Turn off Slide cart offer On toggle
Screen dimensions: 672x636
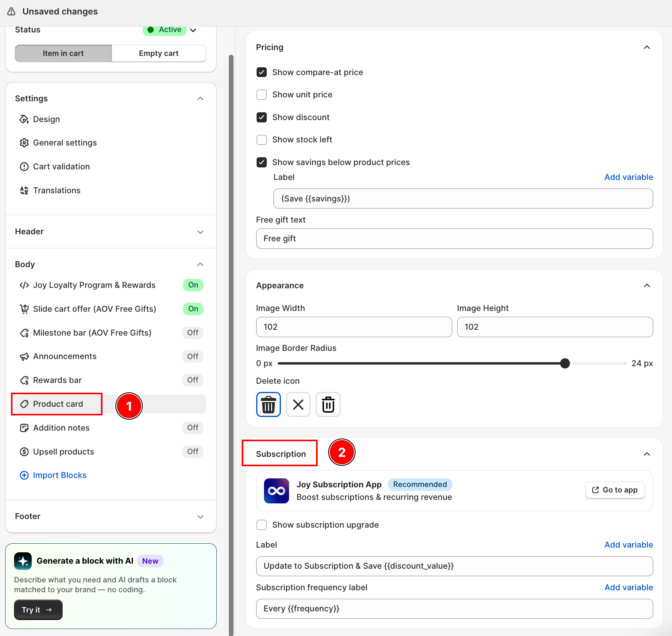point(193,309)
